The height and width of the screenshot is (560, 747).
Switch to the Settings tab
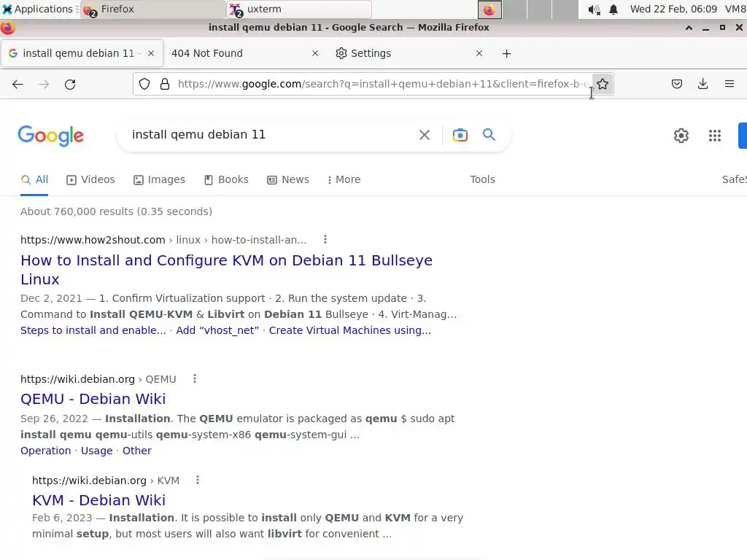tap(410, 53)
